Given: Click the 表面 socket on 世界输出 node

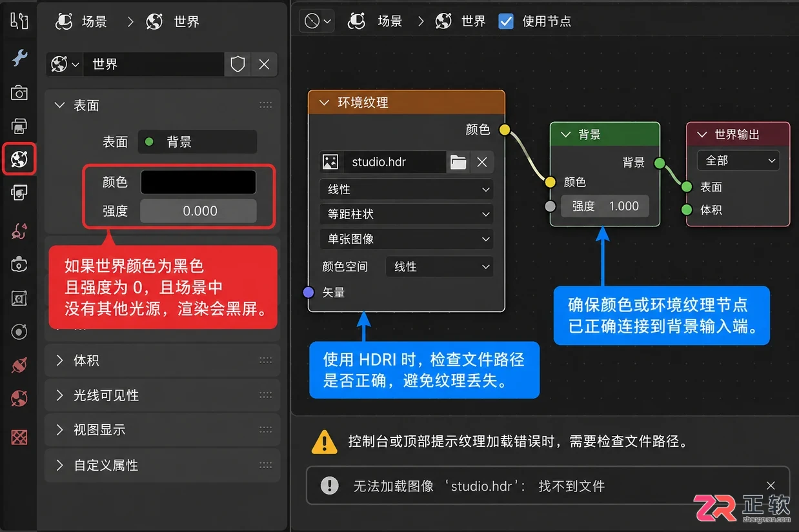Looking at the screenshot, I should (687, 187).
